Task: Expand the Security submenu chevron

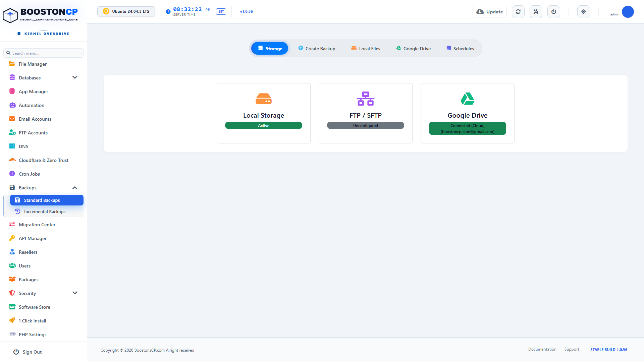Action: point(75,293)
